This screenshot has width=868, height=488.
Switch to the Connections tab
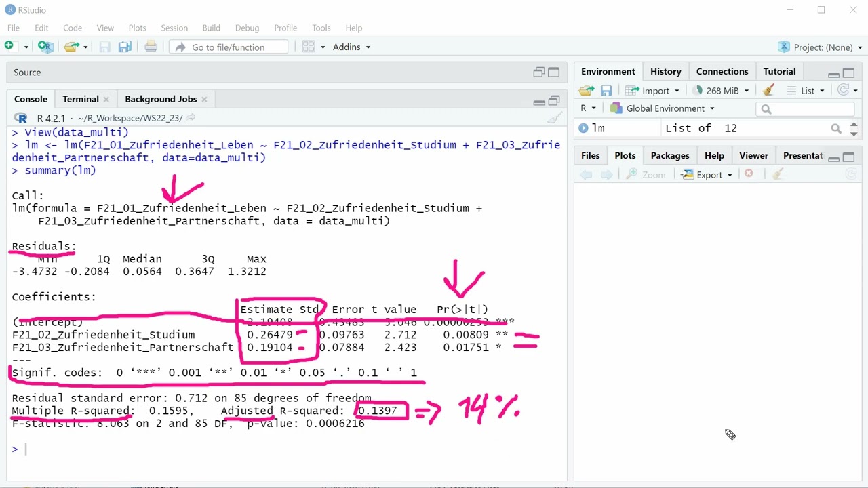coord(722,71)
